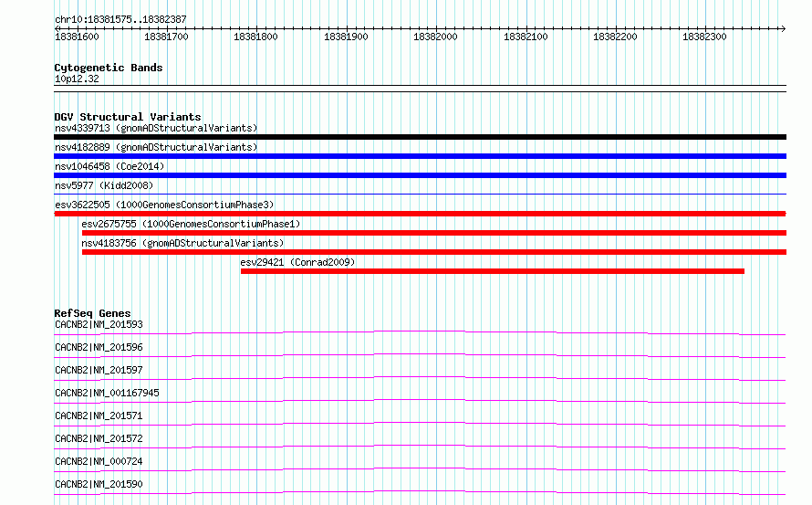Open variant nsv4183756 (gnomADStructuralVariants) label
Image resolution: width=812 pixels, height=505 pixels.
[182, 243]
